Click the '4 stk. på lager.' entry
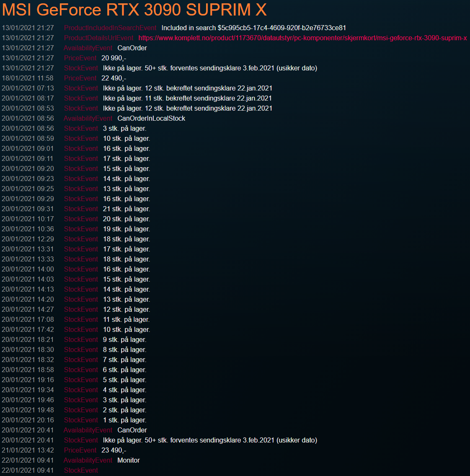This screenshot has width=470, height=476. pos(125,390)
